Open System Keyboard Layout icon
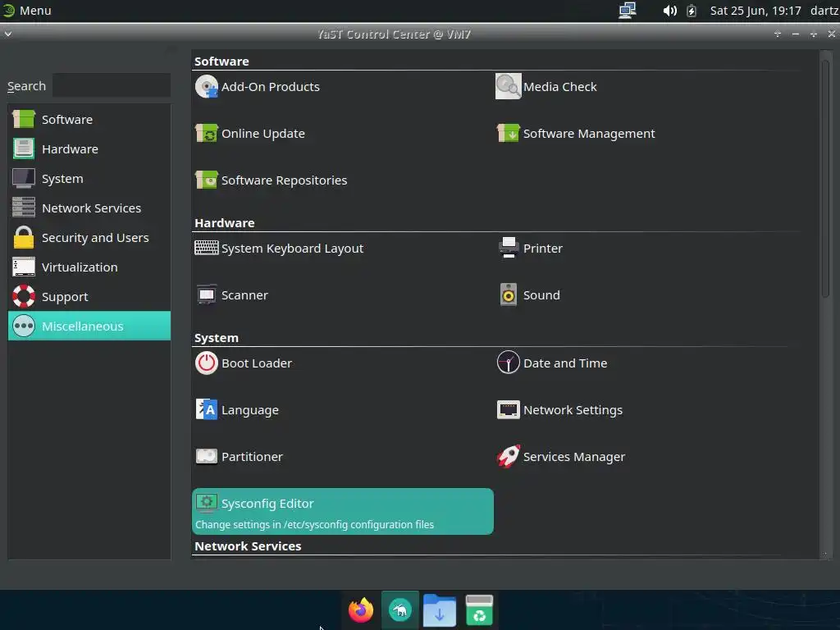This screenshot has width=840, height=630. 206,248
